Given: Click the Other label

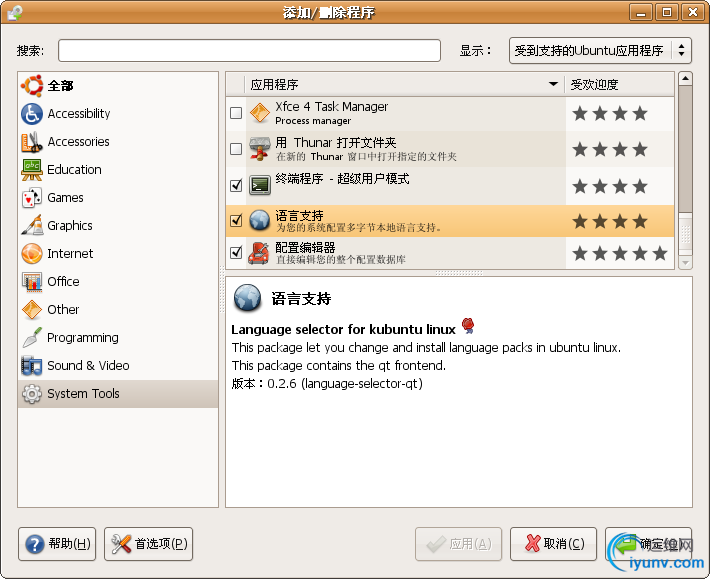Looking at the screenshot, I should coord(63,310).
